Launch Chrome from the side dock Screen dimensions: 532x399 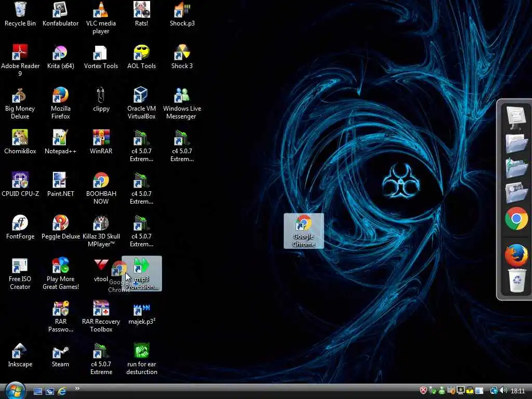(x=516, y=219)
